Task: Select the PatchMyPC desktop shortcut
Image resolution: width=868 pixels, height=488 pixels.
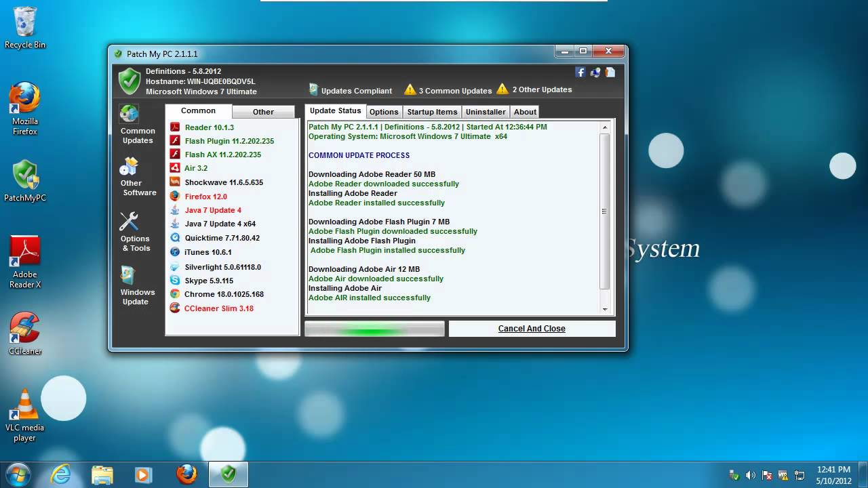Action: (25, 181)
